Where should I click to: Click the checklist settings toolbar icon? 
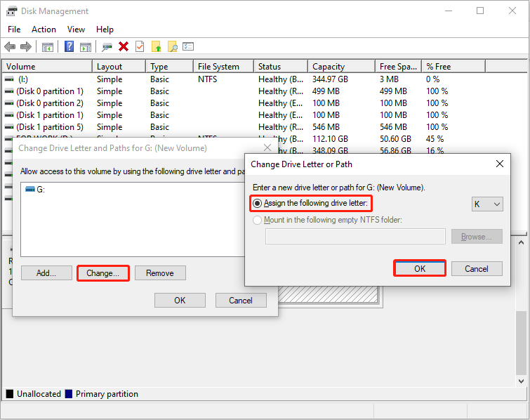188,46
